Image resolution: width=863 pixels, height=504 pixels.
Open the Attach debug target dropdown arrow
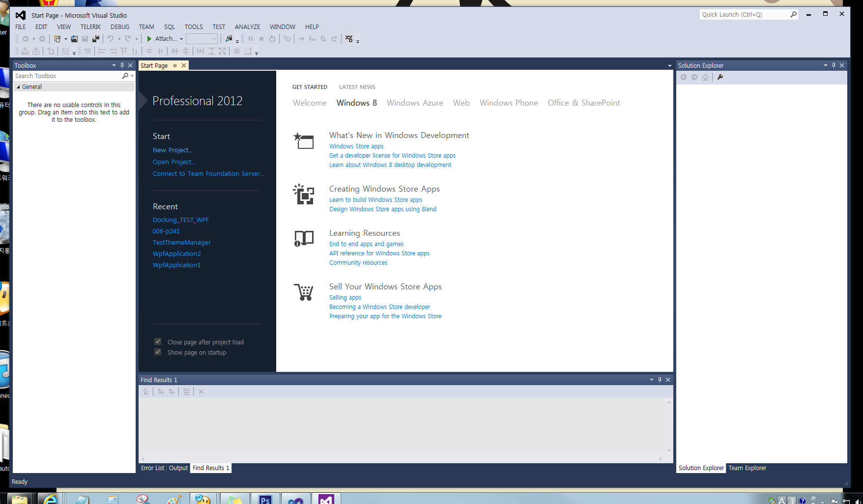tap(181, 39)
